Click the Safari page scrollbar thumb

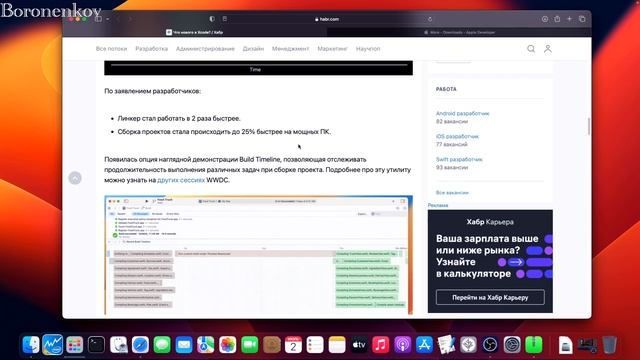coord(589,127)
